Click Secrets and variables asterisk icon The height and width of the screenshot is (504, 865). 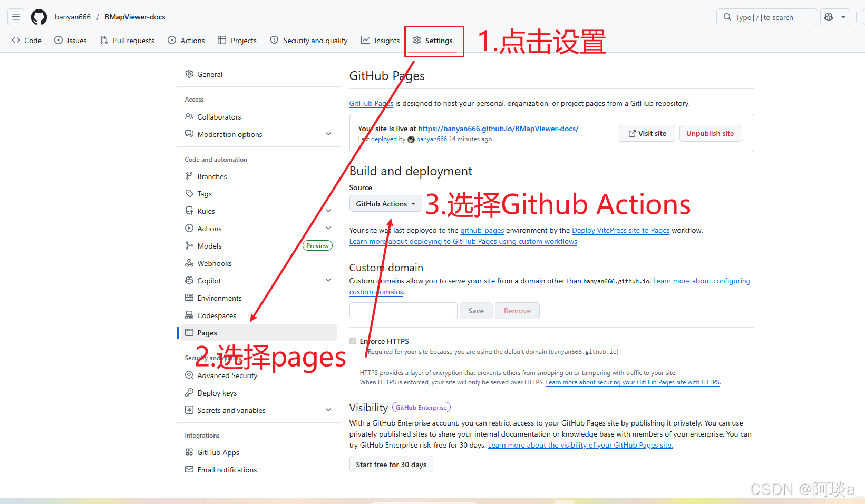click(x=189, y=410)
